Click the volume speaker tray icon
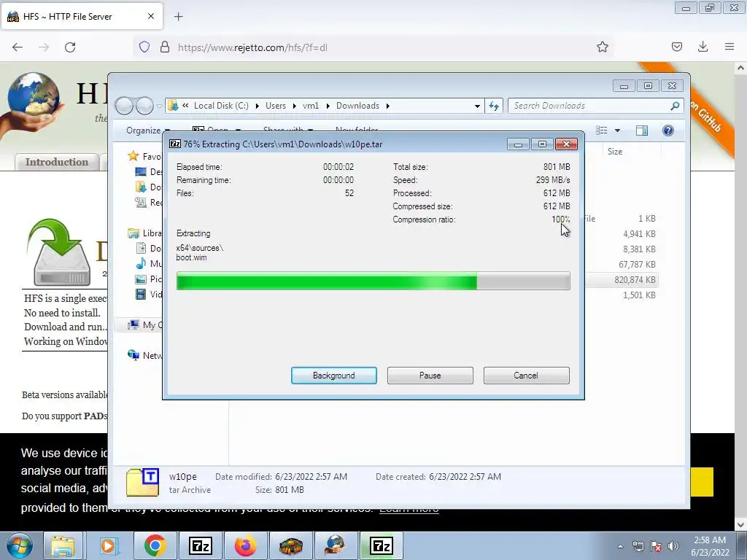This screenshot has width=747, height=560. pyautogui.click(x=673, y=546)
